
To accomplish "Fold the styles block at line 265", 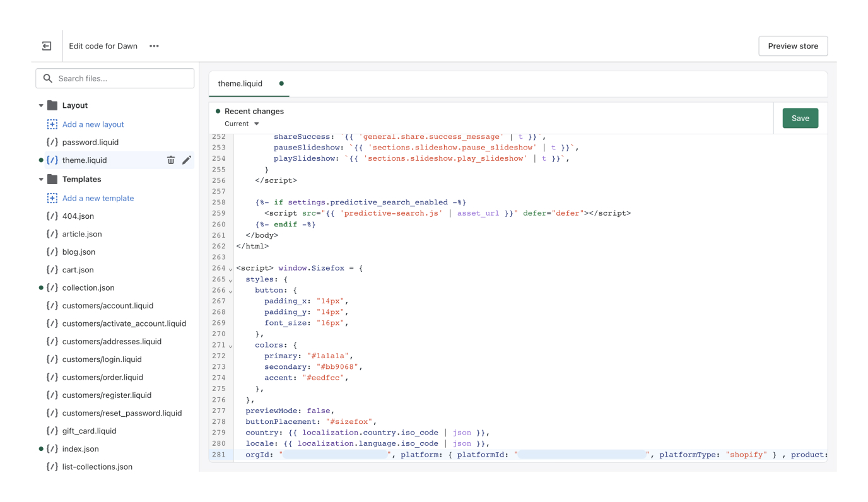I will (230, 280).
